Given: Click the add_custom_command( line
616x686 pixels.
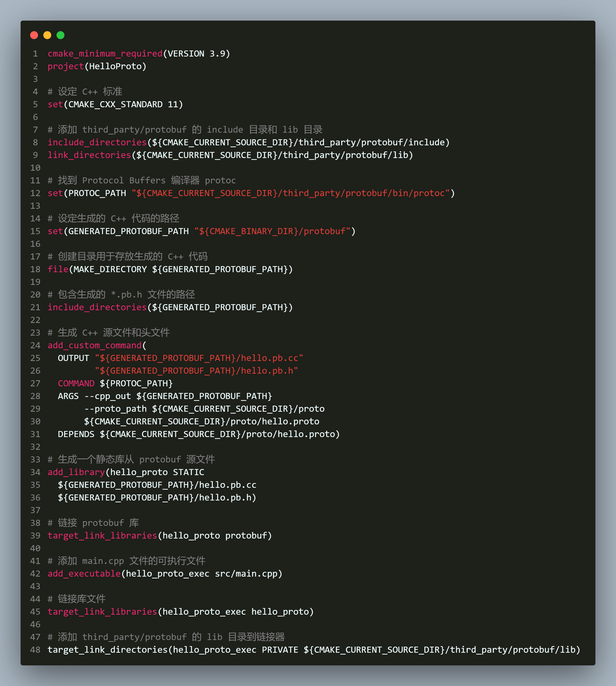Looking at the screenshot, I should pos(97,345).
